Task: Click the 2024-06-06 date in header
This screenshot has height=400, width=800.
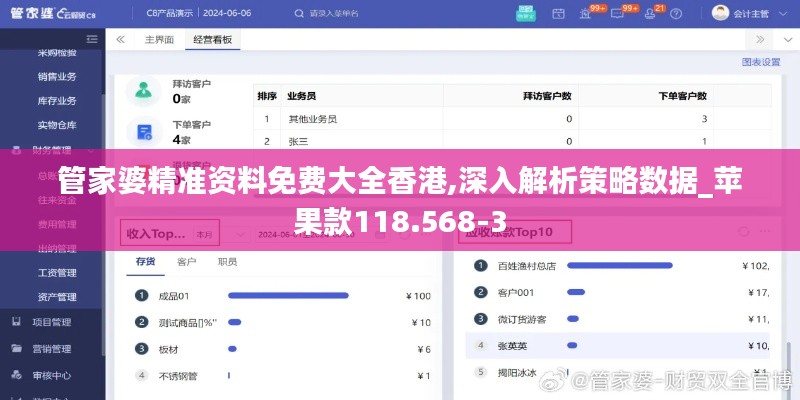Action: (x=227, y=13)
